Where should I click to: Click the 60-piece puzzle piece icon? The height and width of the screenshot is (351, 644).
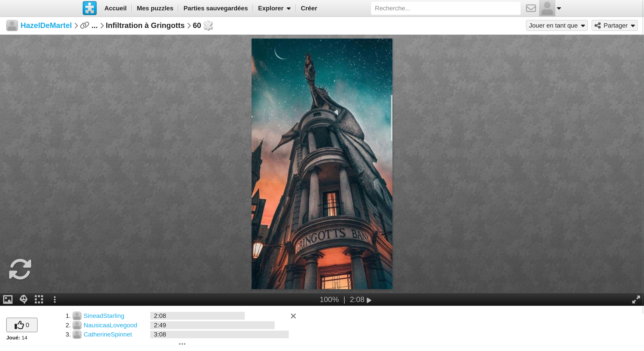208,25
